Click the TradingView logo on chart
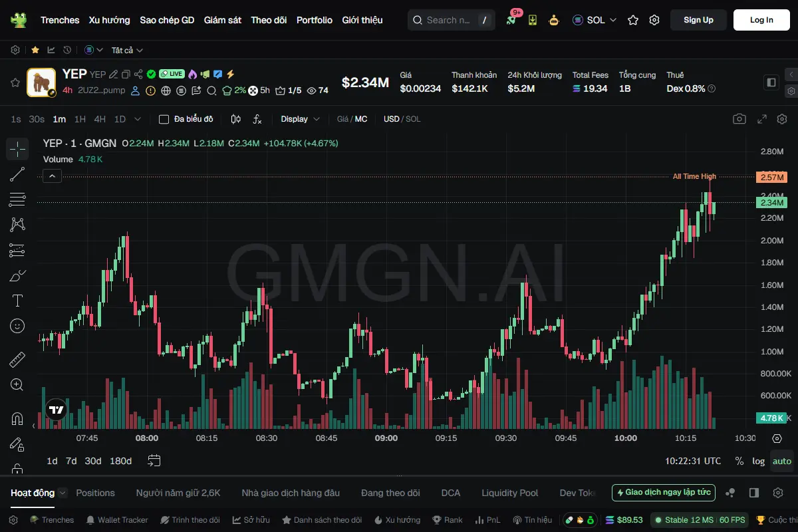Viewport: 798px width, 532px height. coord(57,410)
